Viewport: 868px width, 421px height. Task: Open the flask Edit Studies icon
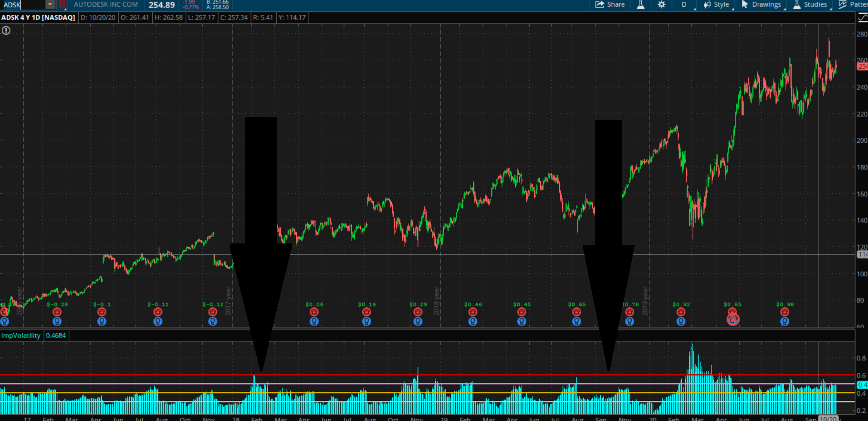[640, 5]
